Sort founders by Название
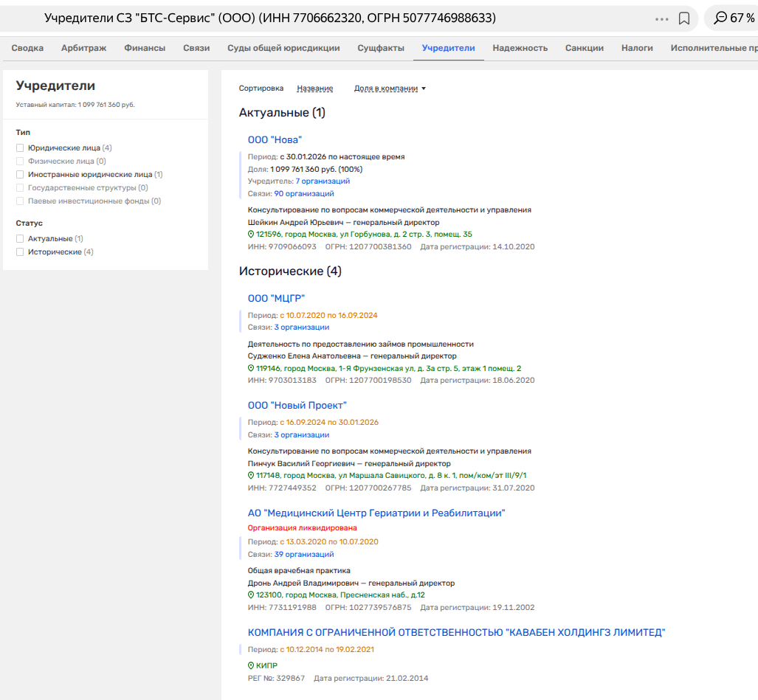 (x=314, y=89)
